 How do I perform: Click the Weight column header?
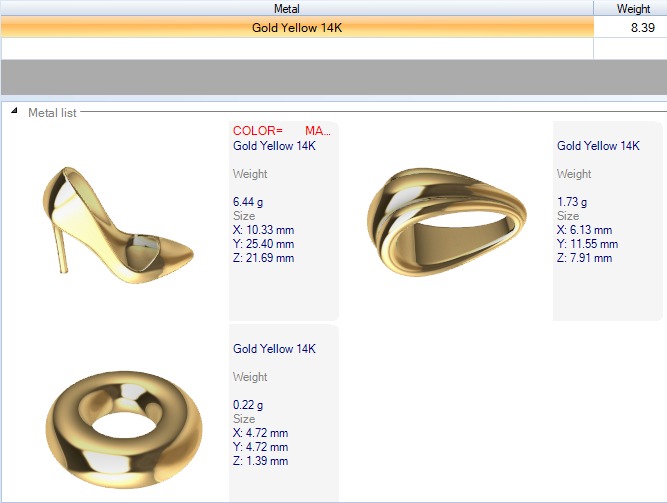point(633,9)
